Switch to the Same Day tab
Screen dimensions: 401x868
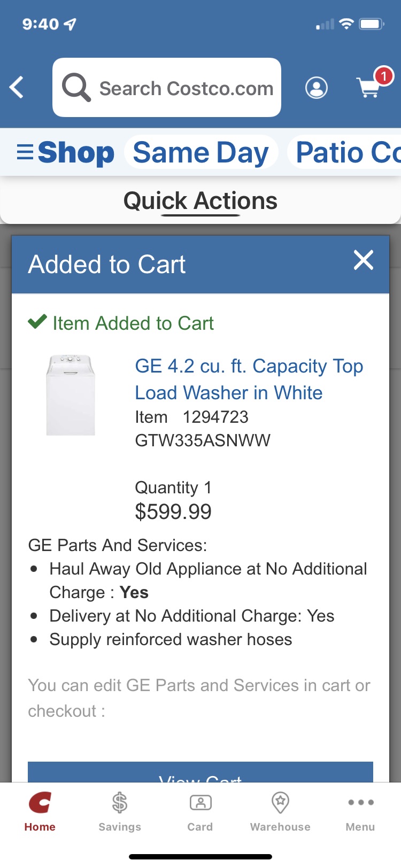(201, 152)
